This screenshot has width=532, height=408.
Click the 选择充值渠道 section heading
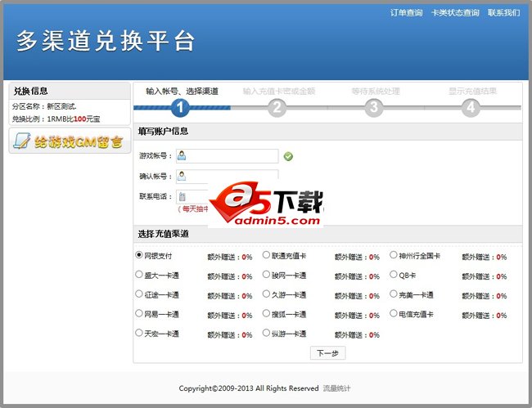163,234
